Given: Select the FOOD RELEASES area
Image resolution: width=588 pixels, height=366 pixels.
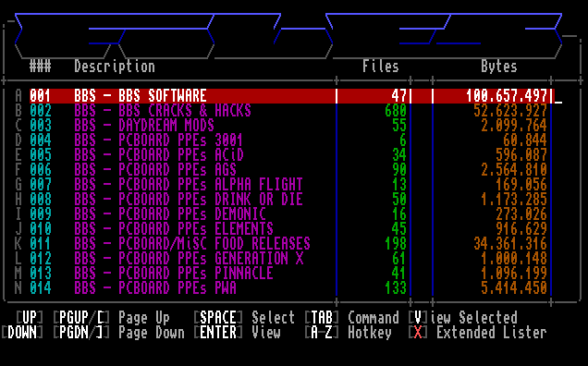Looking at the screenshot, I should point(292,243).
